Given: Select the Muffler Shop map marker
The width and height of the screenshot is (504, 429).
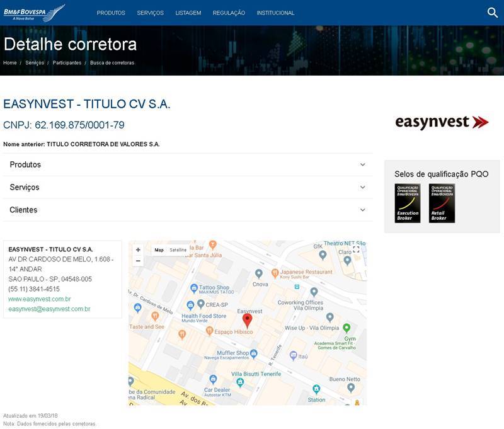Looking at the screenshot, I should (254, 354).
